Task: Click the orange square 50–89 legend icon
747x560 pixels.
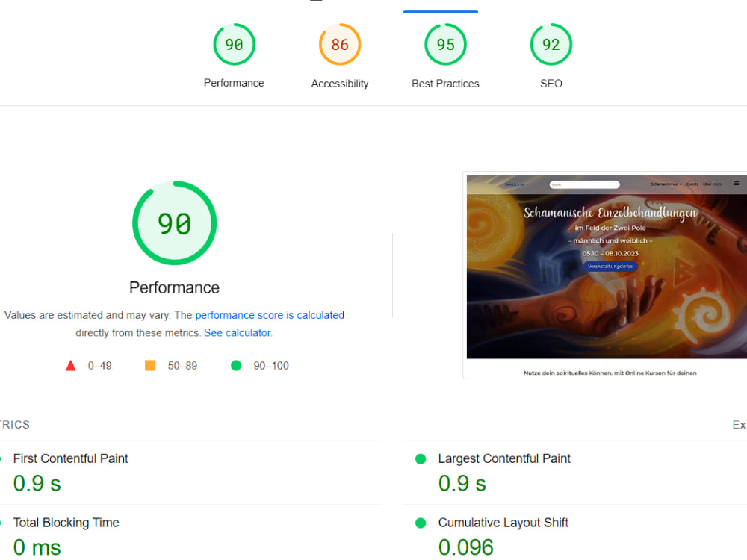Action: pos(150,365)
